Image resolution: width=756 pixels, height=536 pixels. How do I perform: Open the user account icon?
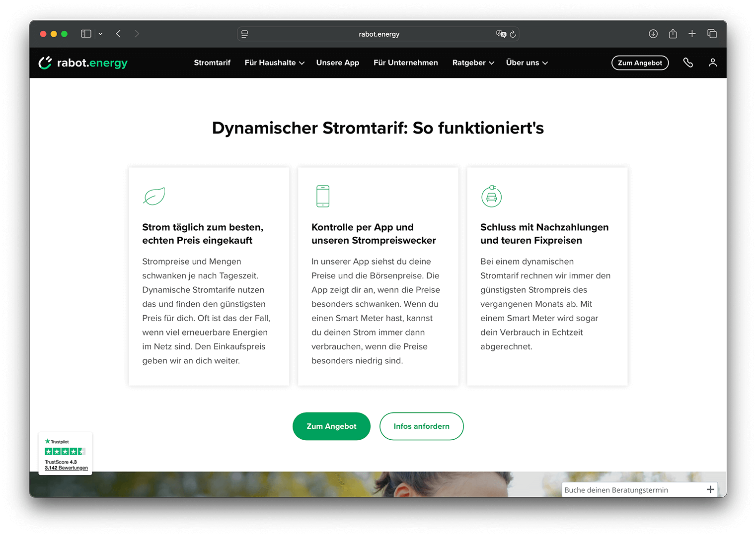click(x=713, y=63)
